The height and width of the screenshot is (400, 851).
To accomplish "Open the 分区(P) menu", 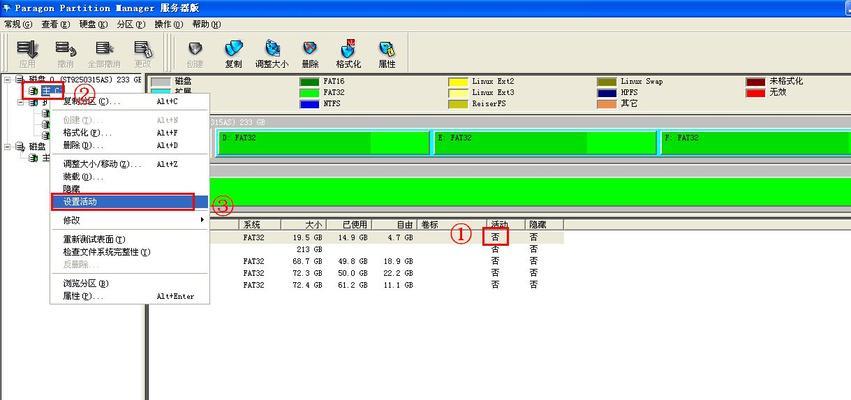I will coord(131,24).
